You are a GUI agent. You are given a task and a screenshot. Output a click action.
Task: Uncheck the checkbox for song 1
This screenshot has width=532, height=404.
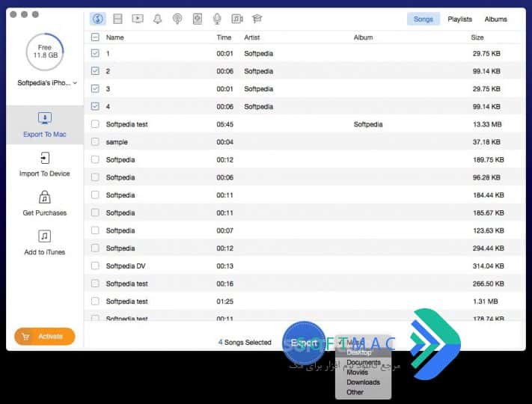pos(95,53)
